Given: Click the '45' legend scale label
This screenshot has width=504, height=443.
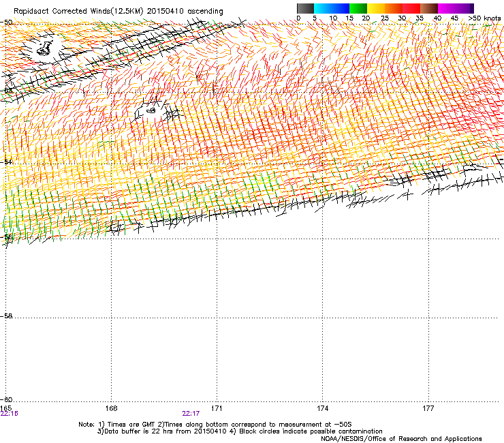Looking at the screenshot, I should point(454,18).
